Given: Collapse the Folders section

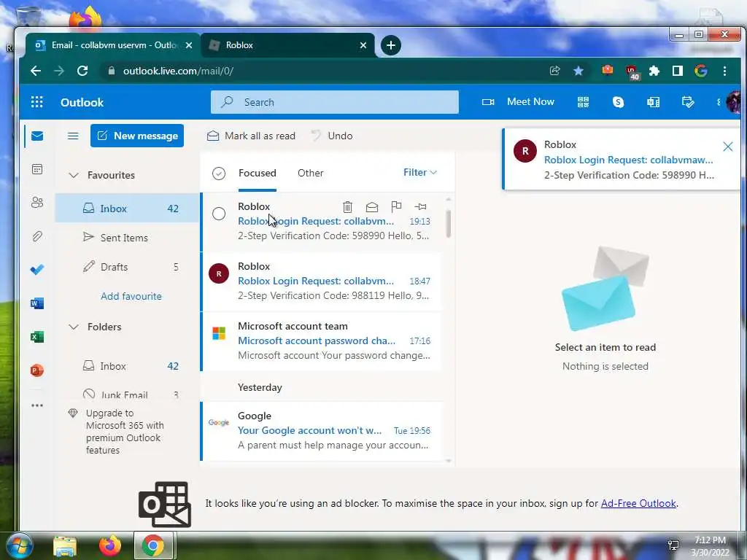Looking at the screenshot, I should (74, 327).
